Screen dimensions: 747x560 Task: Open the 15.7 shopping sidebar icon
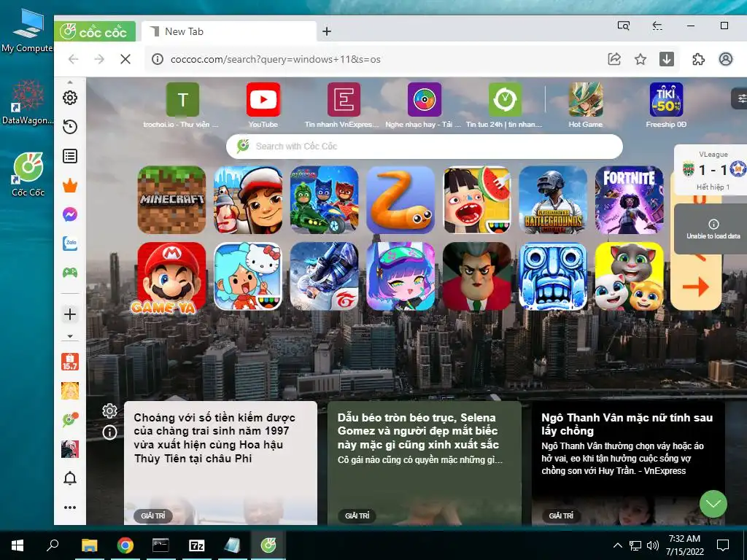pyautogui.click(x=70, y=362)
